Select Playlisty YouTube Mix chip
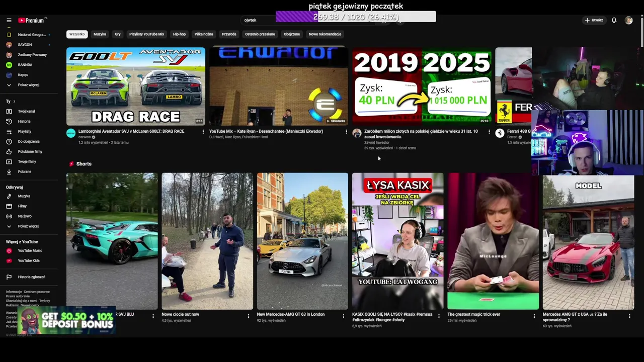 tap(147, 34)
